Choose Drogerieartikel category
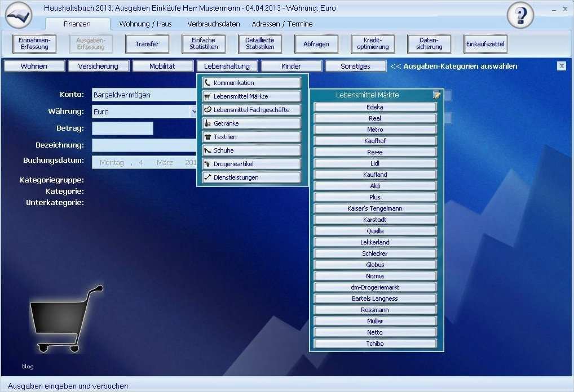The image size is (574, 392). pos(251,164)
